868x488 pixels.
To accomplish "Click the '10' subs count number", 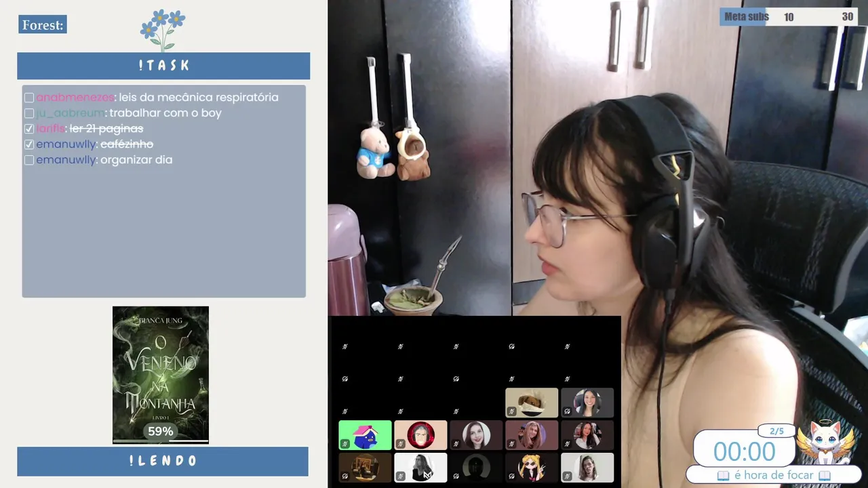I will pos(789,17).
